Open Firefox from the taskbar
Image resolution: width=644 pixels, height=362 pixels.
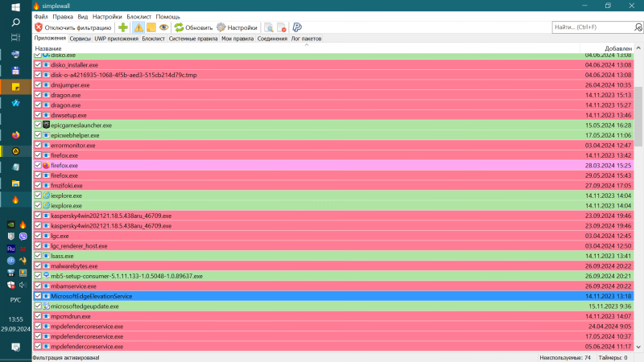(x=15, y=135)
